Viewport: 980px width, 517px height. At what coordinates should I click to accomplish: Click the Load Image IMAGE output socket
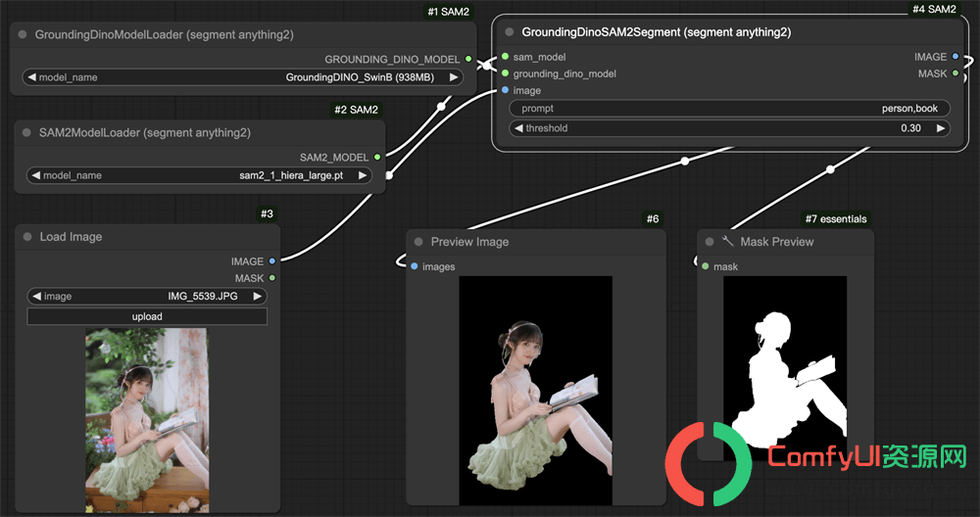click(x=271, y=261)
